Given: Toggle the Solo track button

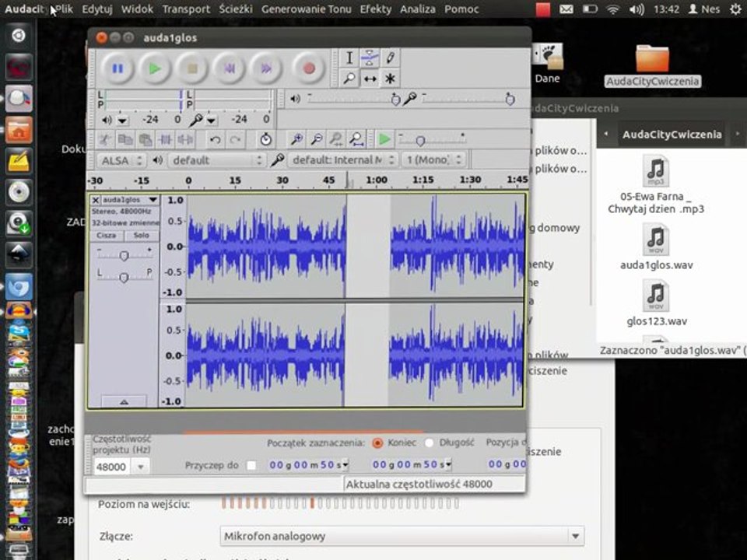Looking at the screenshot, I should click(x=142, y=235).
